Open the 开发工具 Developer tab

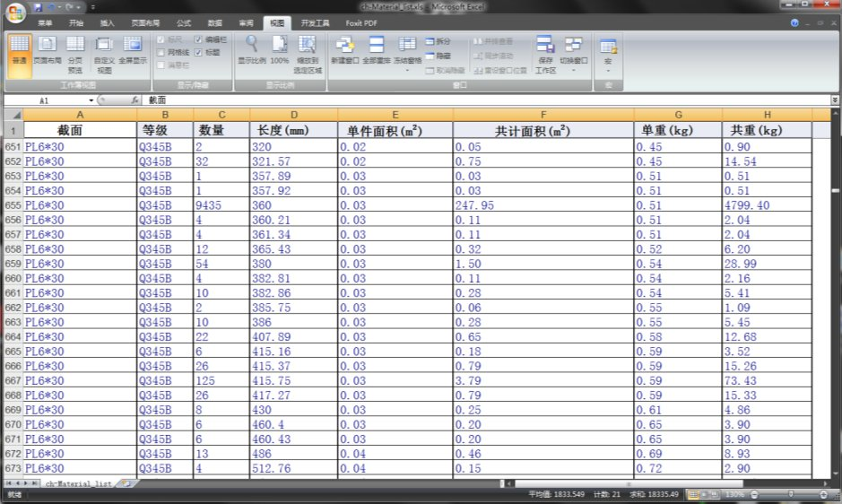[316, 23]
